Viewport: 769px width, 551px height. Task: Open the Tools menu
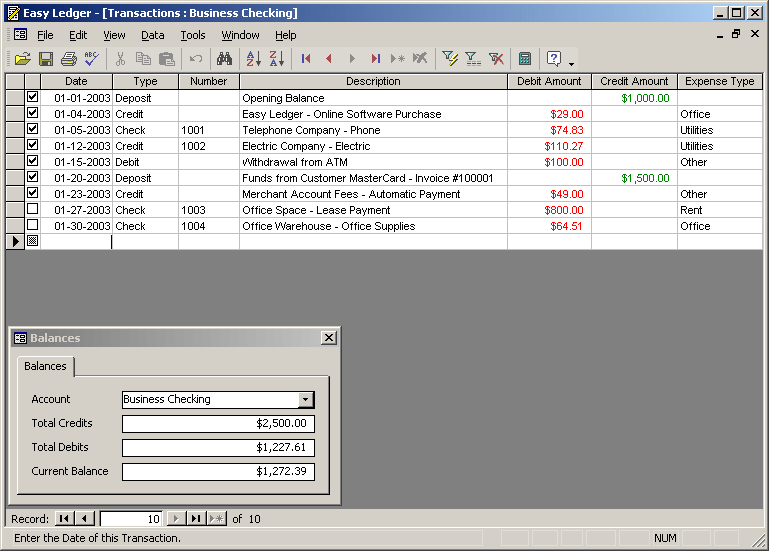193,35
